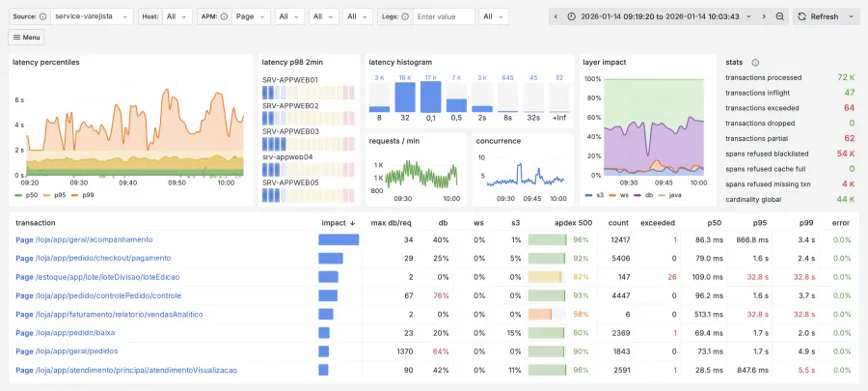This screenshot has height=391, width=868.
Task: Open /loja/app/faturamento/relatorio/vendasAnalitico link
Action: (x=109, y=314)
